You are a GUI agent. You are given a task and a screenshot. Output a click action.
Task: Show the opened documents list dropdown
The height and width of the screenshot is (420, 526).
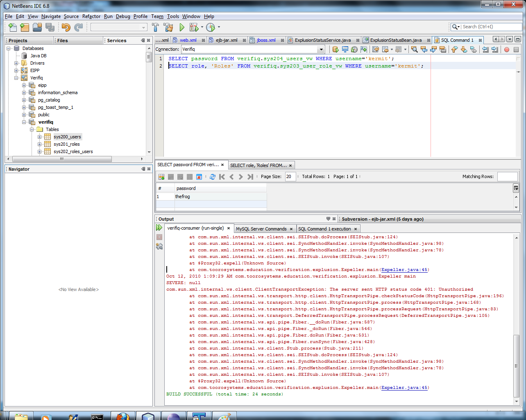coord(510,39)
